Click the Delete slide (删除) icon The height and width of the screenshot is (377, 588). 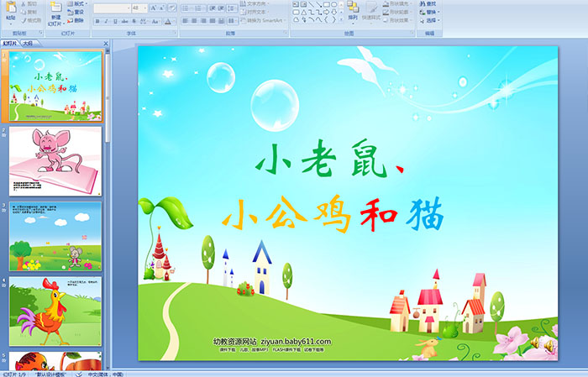point(77,21)
